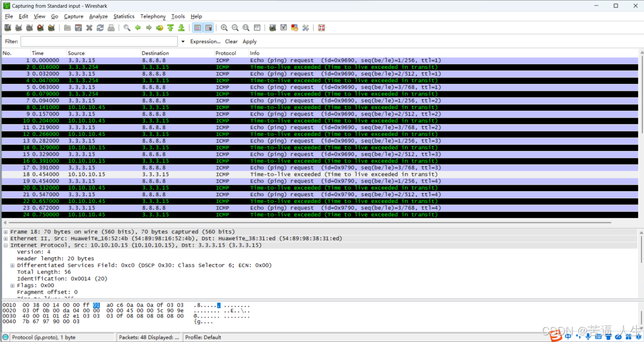The width and height of the screenshot is (644, 342).
Task: Select packet 13 echo request ttl=3
Action: pos(320,141)
